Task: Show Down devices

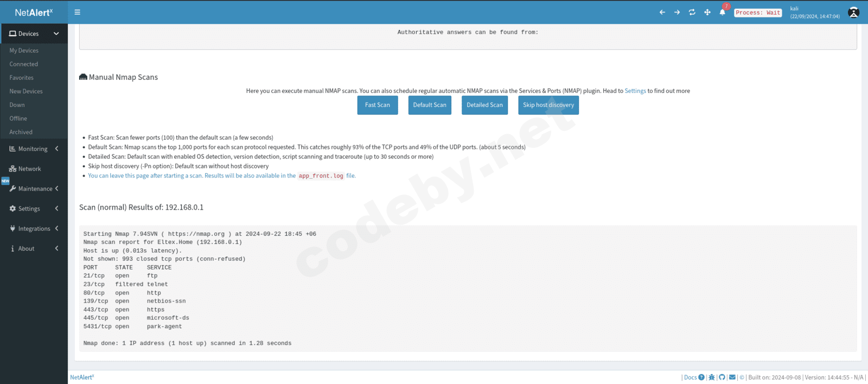Action: pyautogui.click(x=17, y=105)
